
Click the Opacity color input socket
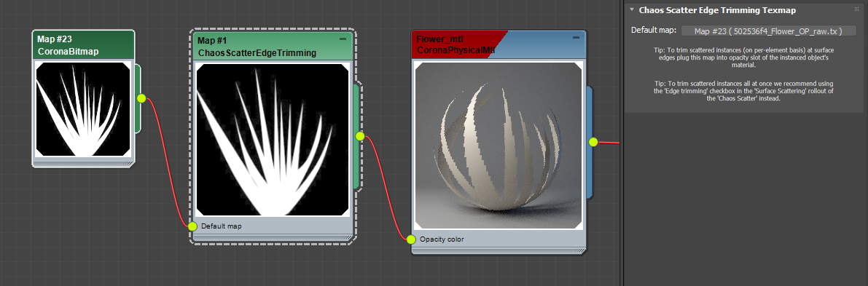(411, 239)
